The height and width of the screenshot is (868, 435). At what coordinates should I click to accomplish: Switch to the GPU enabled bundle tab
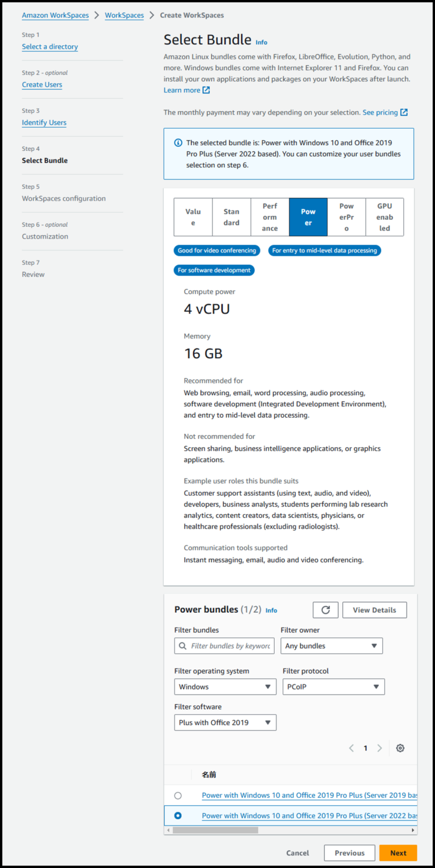(385, 217)
